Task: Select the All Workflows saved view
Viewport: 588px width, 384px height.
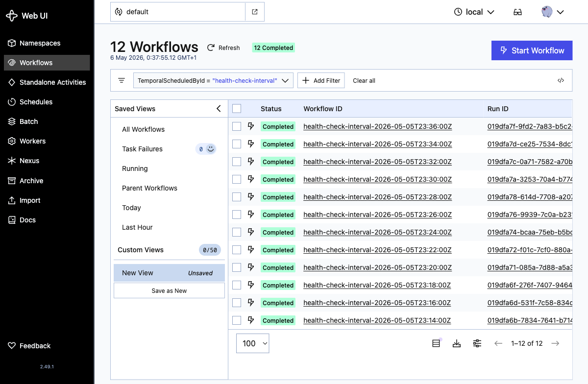Action: [169, 129]
